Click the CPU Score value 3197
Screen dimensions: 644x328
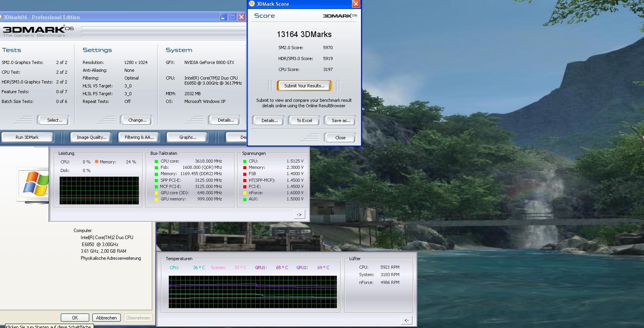[328, 69]
